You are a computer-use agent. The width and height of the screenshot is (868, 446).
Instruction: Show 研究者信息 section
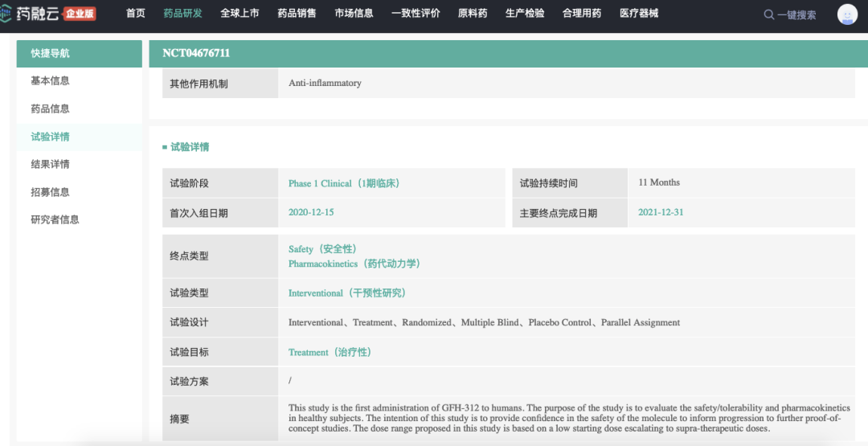click(x=55, y=219)
